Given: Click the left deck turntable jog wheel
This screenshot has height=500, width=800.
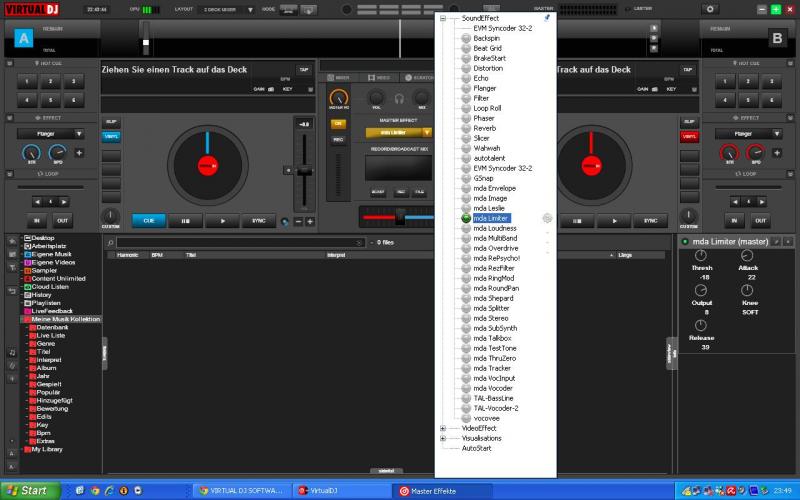Looking at the screenshot, I should pos(208,165).
